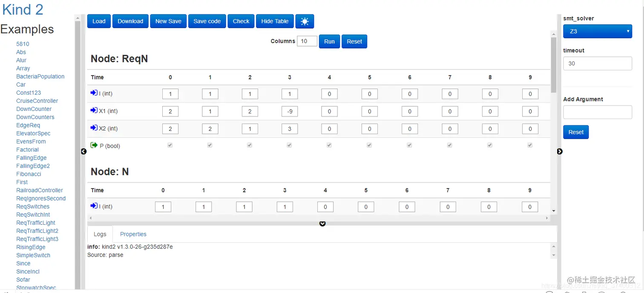Screen dimensions: 644x293
Task: Open the SinceIncl example
Action: click(28, 271)
